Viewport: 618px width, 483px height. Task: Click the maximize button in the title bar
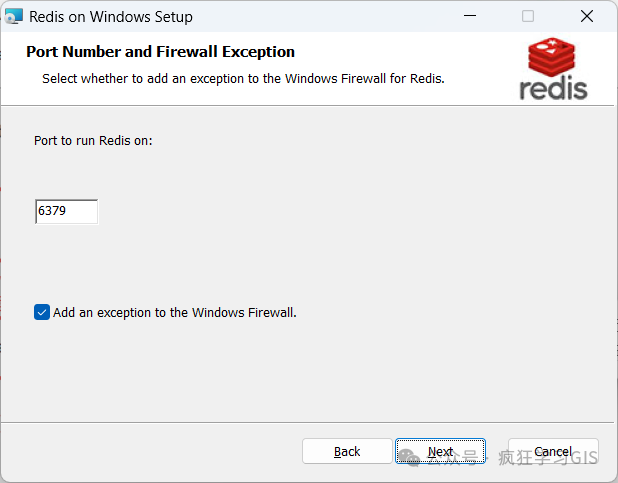[x=528, y=17]
